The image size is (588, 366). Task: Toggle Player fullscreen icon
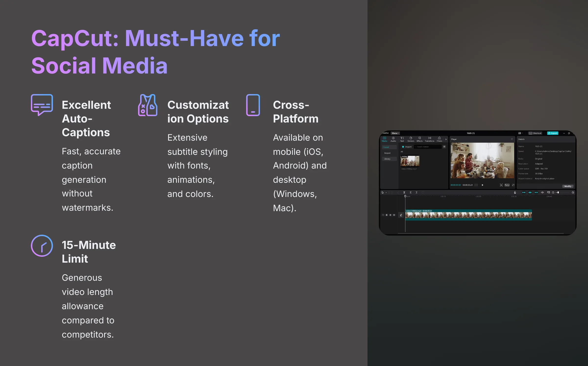coord(513,185)
